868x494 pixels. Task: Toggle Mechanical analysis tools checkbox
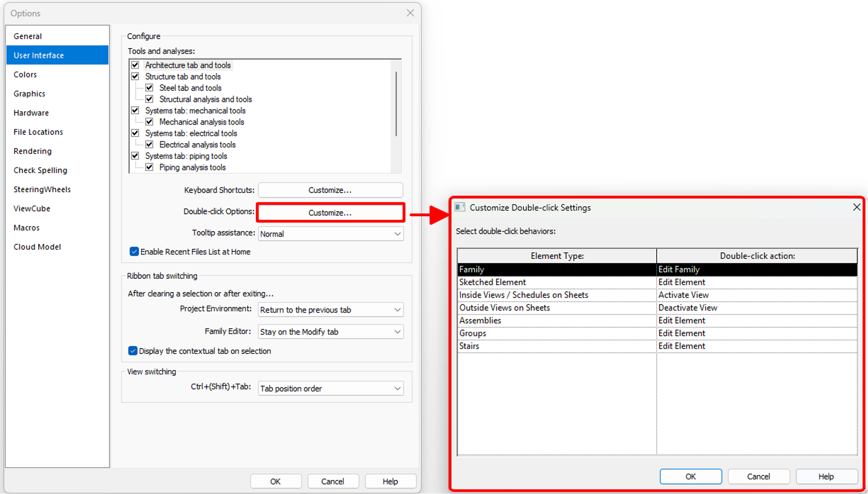pos(149,122)
